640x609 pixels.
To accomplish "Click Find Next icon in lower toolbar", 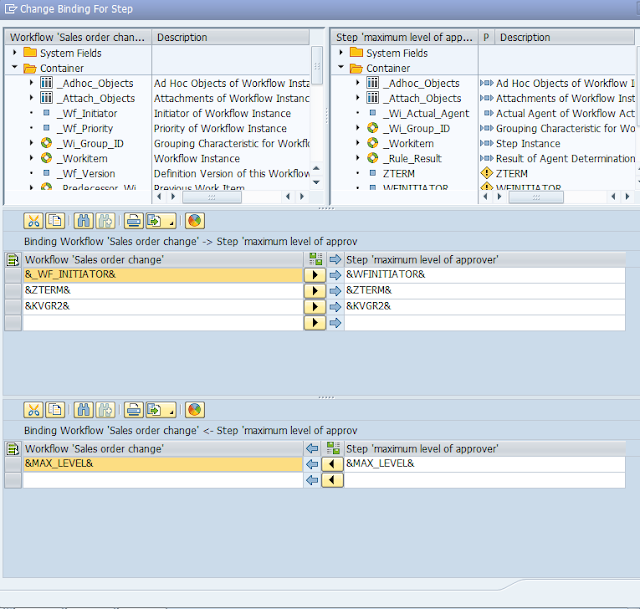I will (x=105, y=410).
